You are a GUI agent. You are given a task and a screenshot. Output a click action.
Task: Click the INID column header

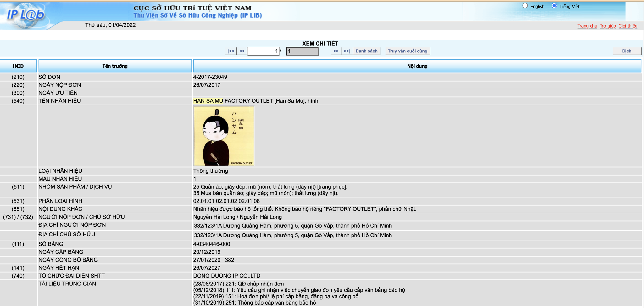[x=18, y=66]
